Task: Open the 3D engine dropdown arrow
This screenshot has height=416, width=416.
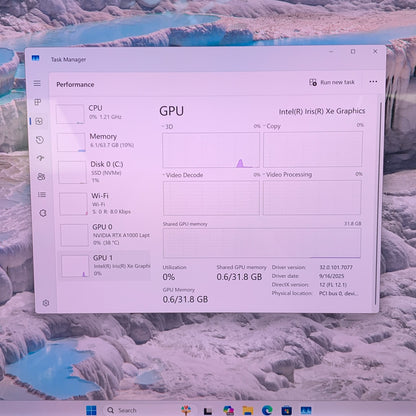Action: coord(163,127)
